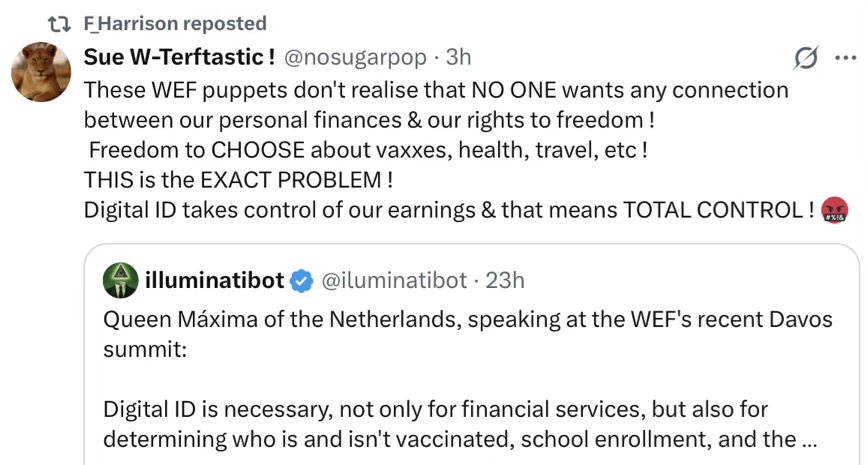Open the @iluminatibot handle
The image size is (867, 465).
393,281
